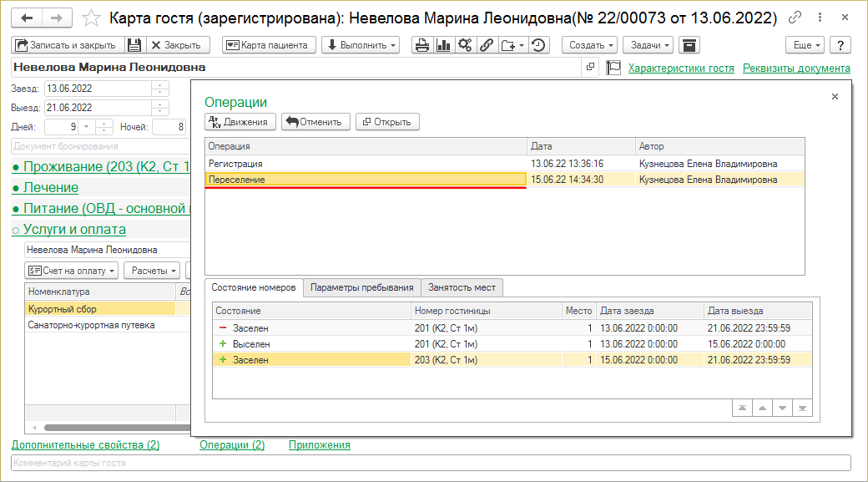Click the chain link icon in toolbar

[487, 45]
